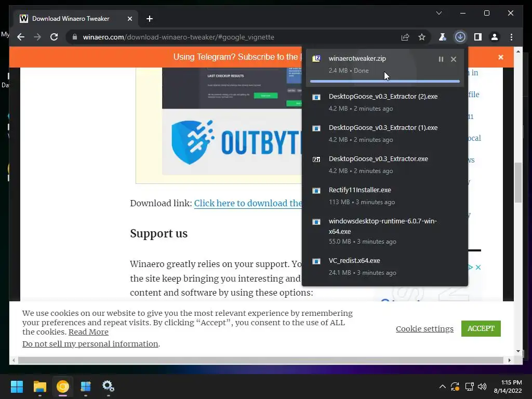Open network icon in system tray
Viewport: 532px width, 399px height.
(x=470, y=387)
